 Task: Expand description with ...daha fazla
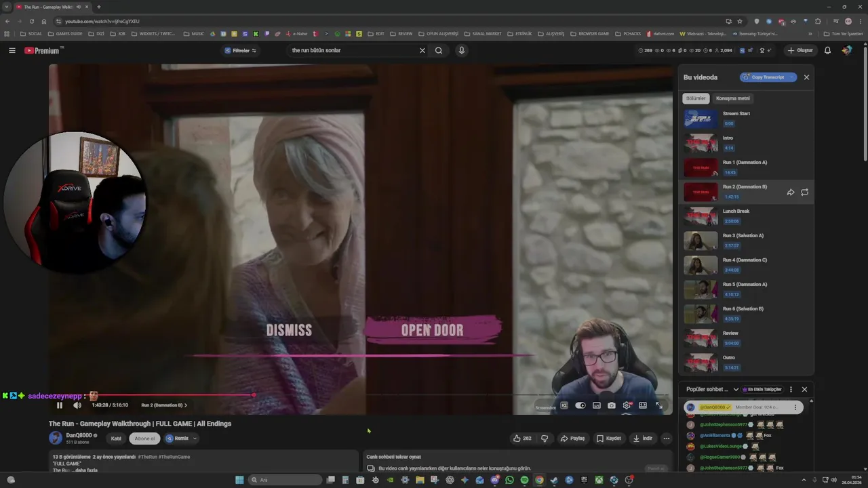(85, 470)
